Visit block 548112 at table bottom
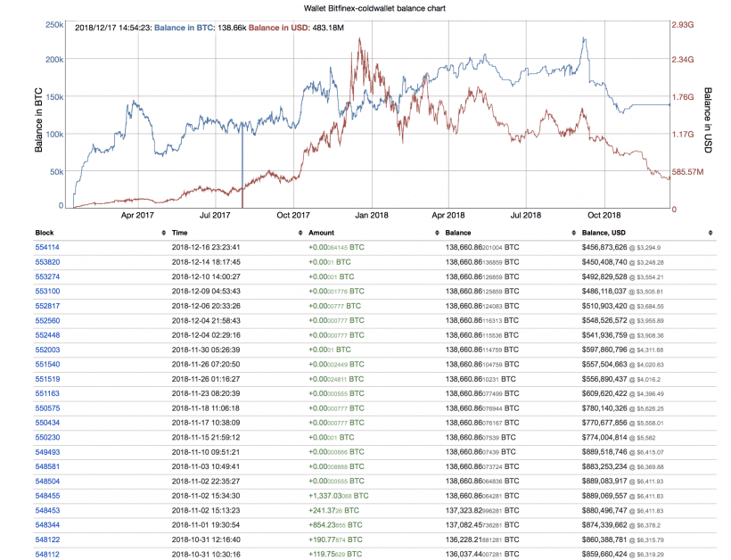 tap(47, 553)
